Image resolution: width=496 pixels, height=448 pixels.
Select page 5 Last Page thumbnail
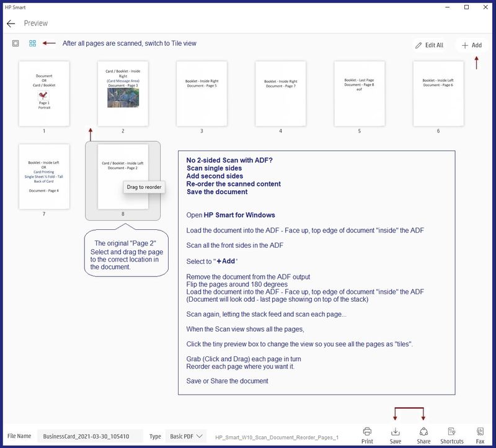(x=360, y=94)
